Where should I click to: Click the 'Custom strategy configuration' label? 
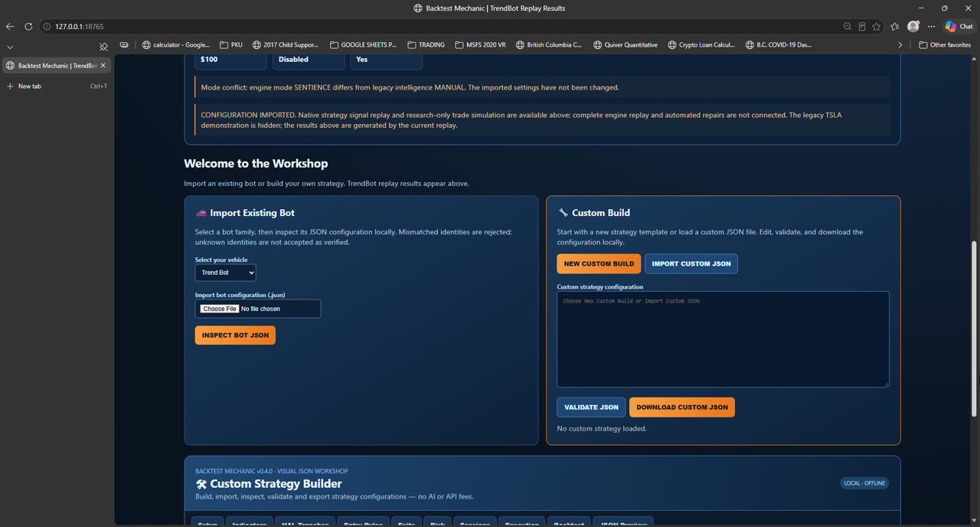point(600,286)
